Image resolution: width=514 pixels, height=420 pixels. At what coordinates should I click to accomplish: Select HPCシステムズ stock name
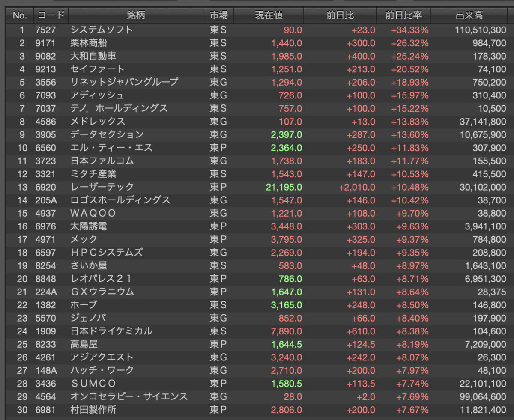(107, 253)
